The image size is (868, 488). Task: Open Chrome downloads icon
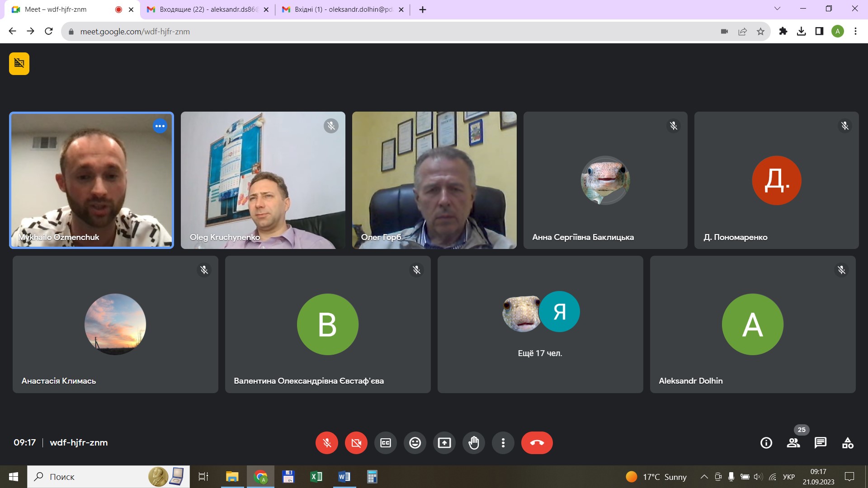[802, 31]
